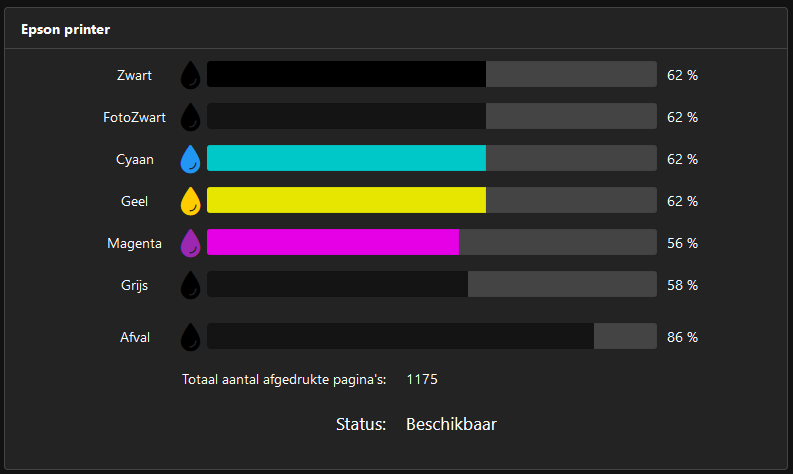
Task: Click the Beschikbaar status text
Action: click(x=451, y=425)
